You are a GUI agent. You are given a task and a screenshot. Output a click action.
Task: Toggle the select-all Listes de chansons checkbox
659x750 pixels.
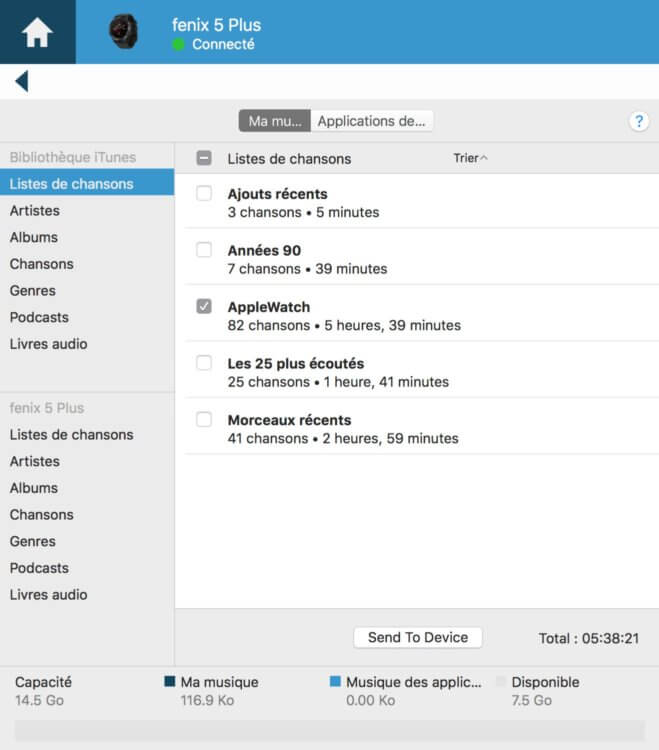click(x=204, y=158)
